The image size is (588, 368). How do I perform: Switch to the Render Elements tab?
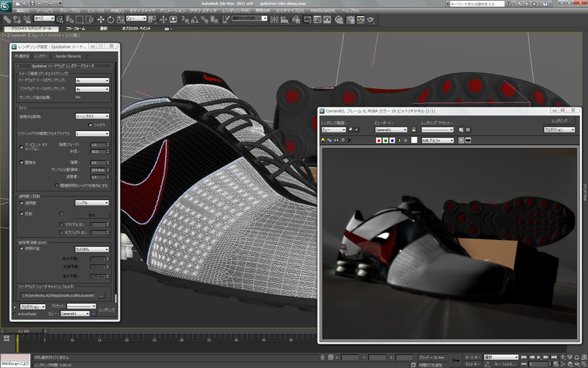coord(68,56)
